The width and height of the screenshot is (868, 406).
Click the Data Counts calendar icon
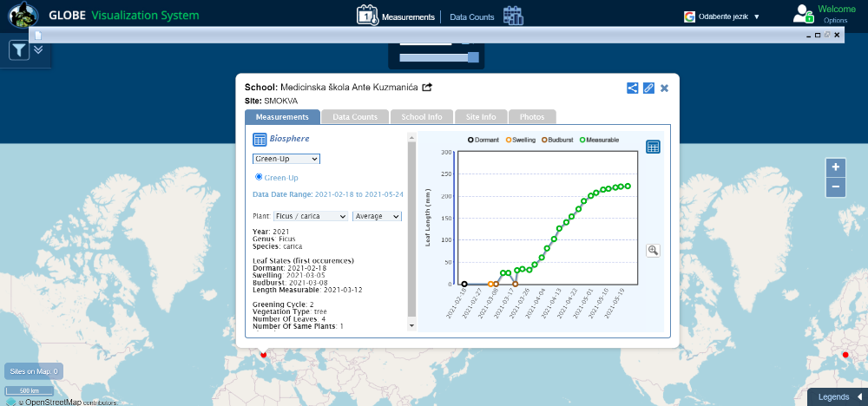coord(513,16)
